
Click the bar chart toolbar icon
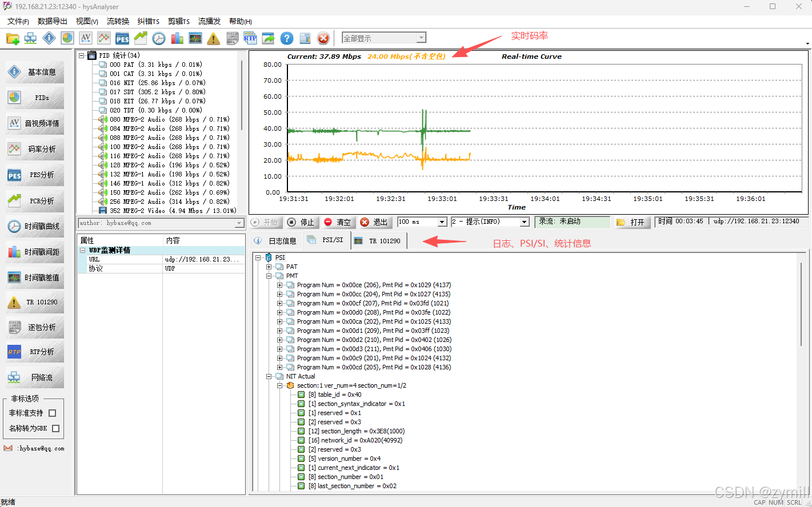tap(177, 38)
